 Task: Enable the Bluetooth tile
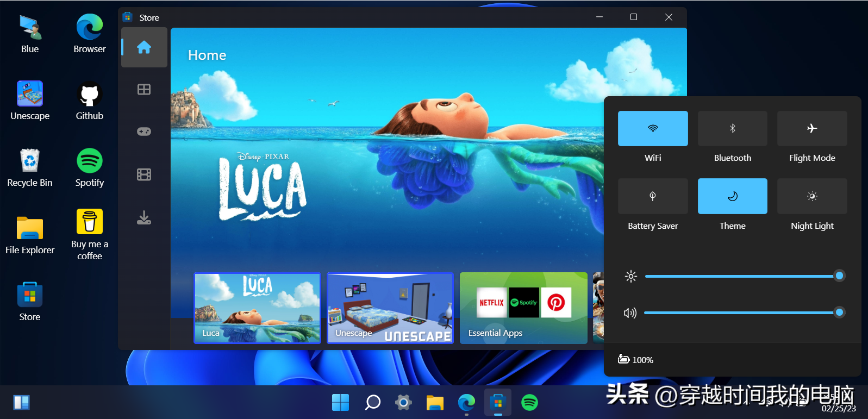click(x=733, y=129)
